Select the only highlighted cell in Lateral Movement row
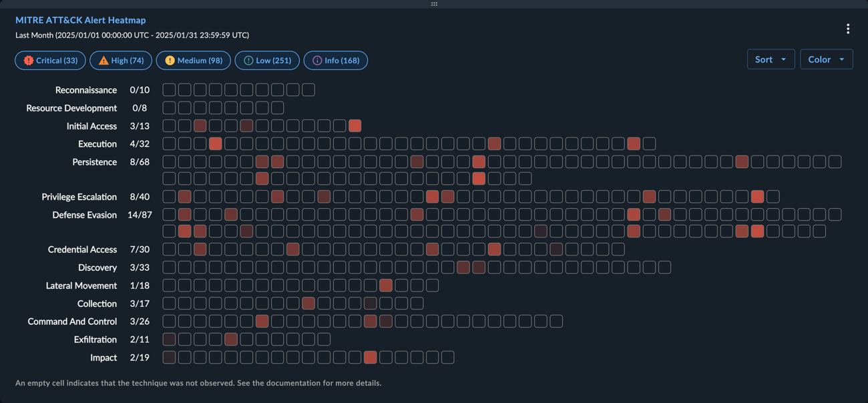868x403 pixels. (386, 286)
